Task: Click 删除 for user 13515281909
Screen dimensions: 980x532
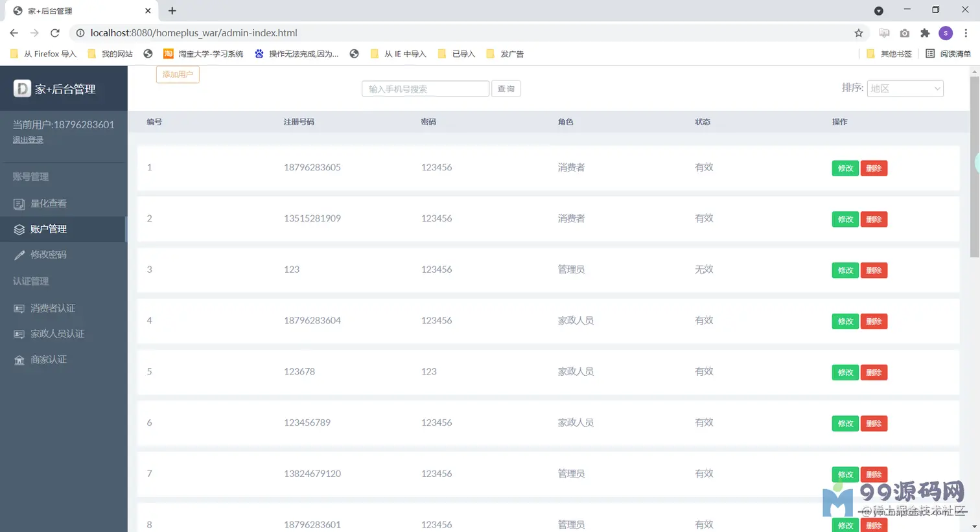Action: click(874, 220)
